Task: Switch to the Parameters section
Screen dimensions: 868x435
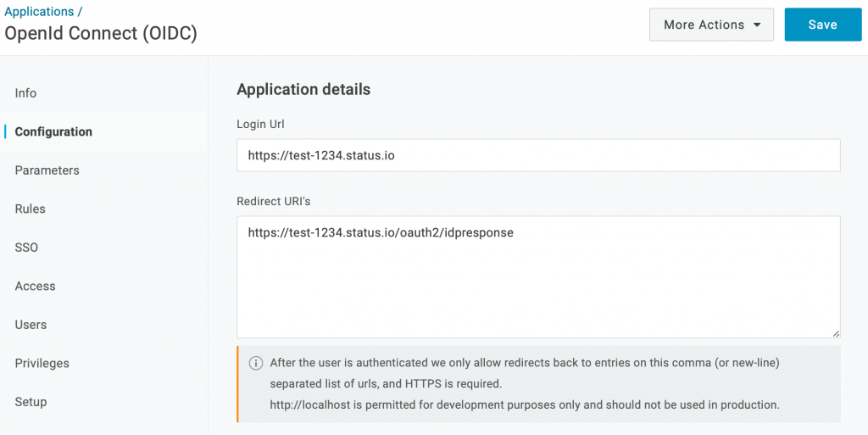Action: click(x=47, y=170)
